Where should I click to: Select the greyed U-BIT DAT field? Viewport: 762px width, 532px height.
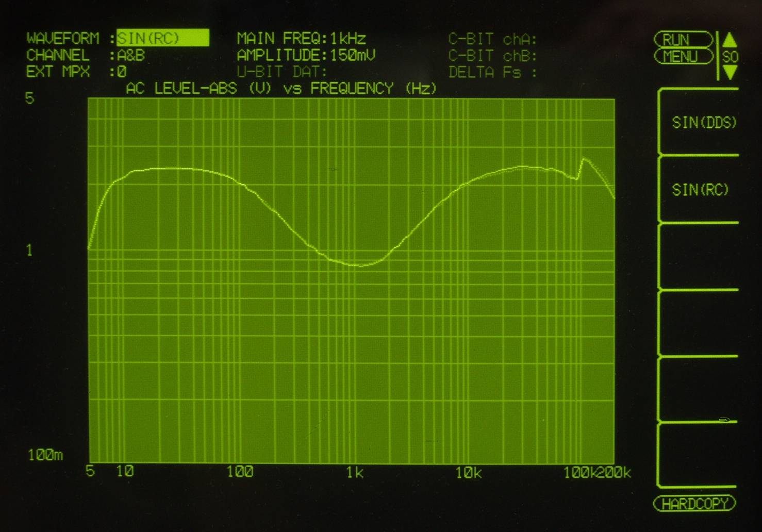(x=281, y=72)
